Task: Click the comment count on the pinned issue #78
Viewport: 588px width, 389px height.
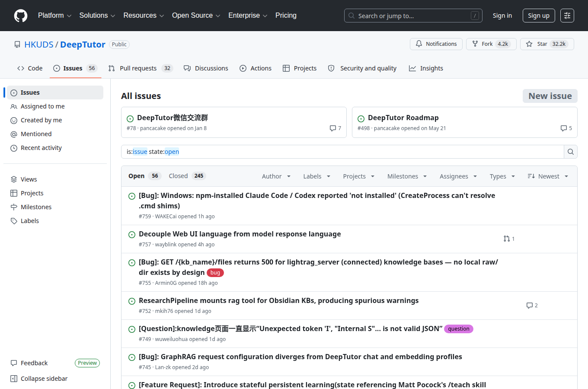Action: pos(335,128)
